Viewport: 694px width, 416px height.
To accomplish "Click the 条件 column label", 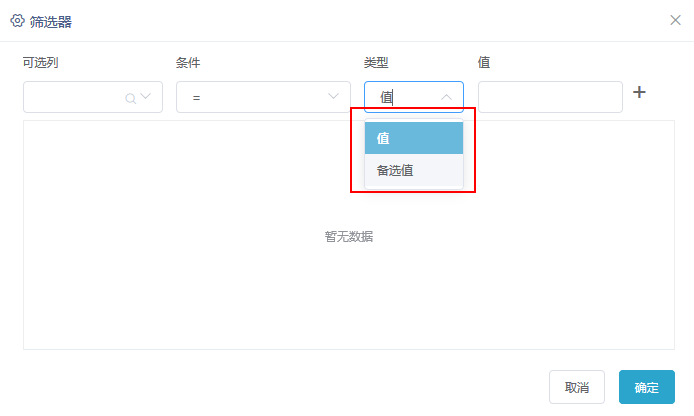I will point(188,62).
